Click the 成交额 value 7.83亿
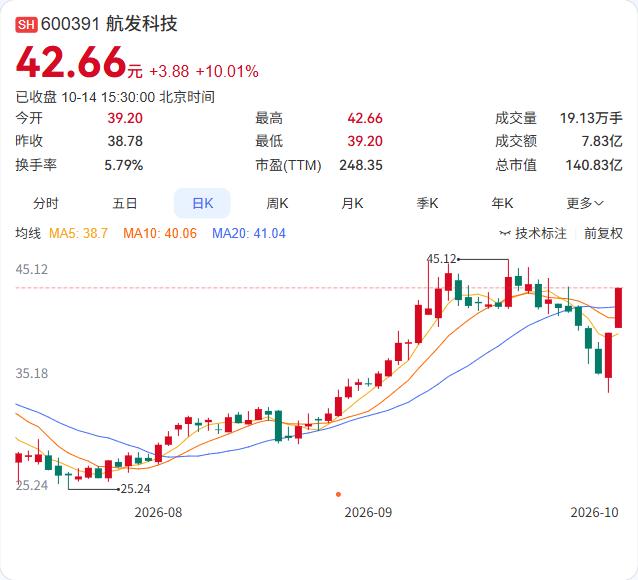The width and height of the screenshot is (638, 580). point(602,141)
